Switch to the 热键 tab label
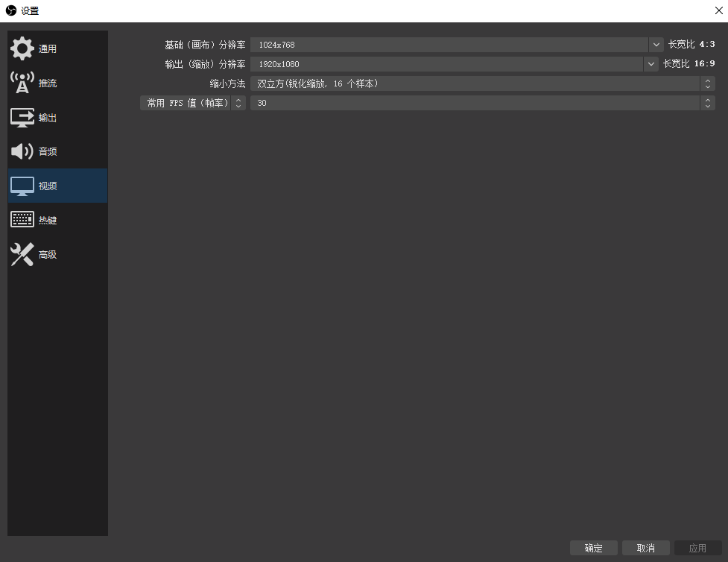728x562 pixels. (48, 220)
